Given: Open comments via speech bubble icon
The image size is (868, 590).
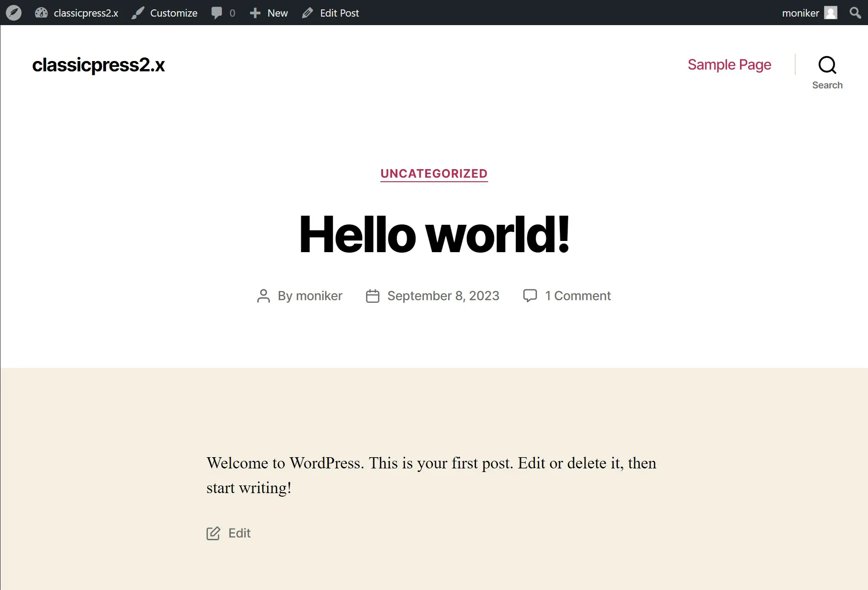Looking at the screenshot, I should 216,13.
